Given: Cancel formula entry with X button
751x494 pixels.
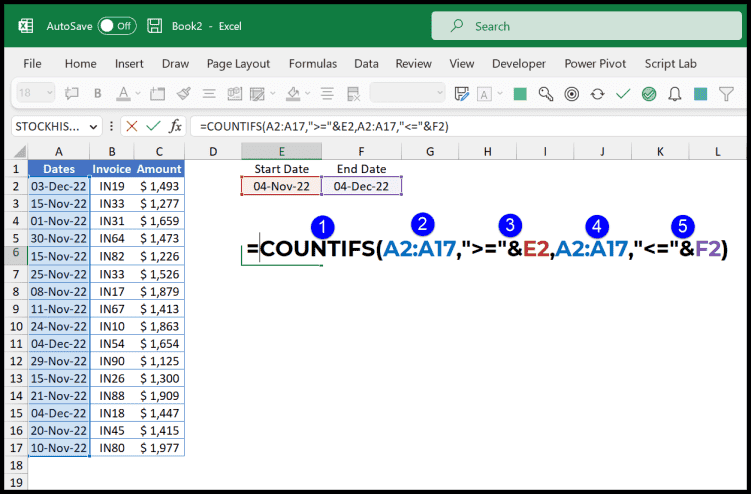Looking at the screenshot, I should pos(131,127).
